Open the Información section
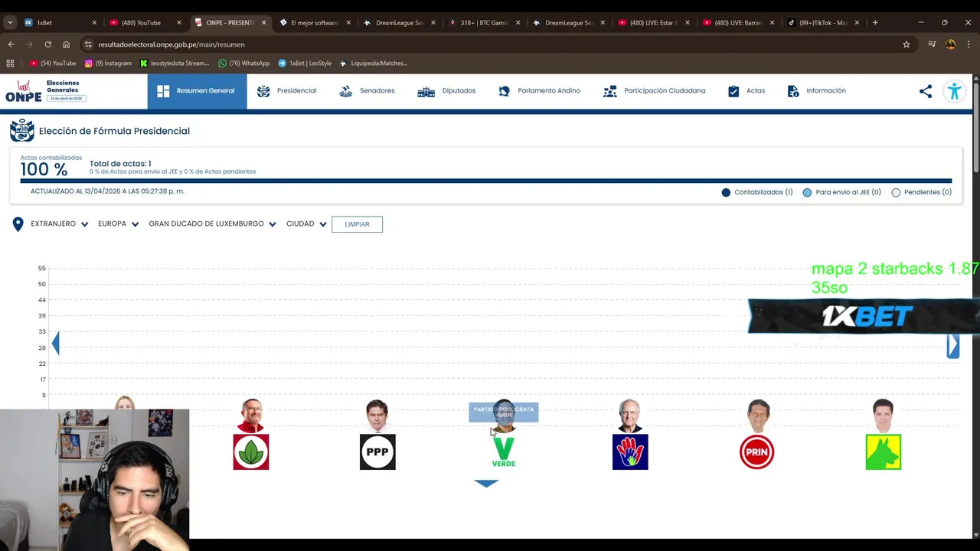This screenshot has height=551, width=980. click(x=816, y=91)
